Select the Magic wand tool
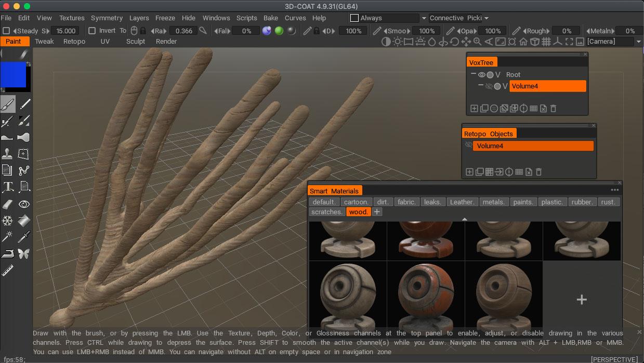Image resolution: width=644 pixels, height=363 pixels. 8,237
